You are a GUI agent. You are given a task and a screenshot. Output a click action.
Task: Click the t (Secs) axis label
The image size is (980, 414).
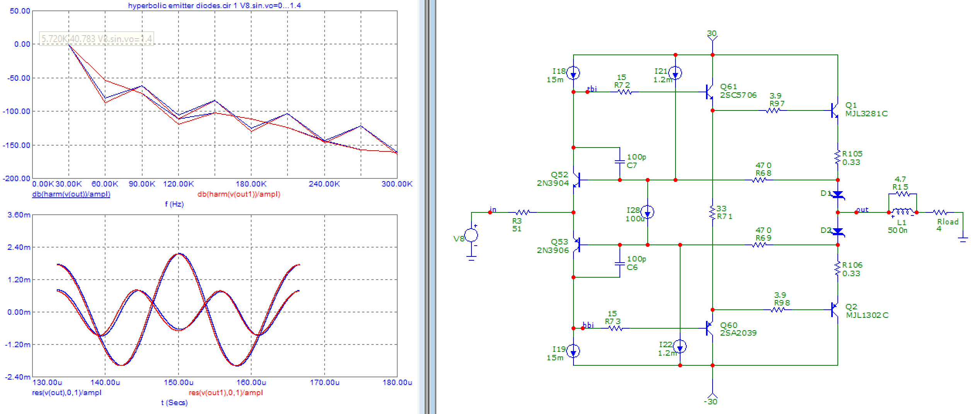click(174, 402)
